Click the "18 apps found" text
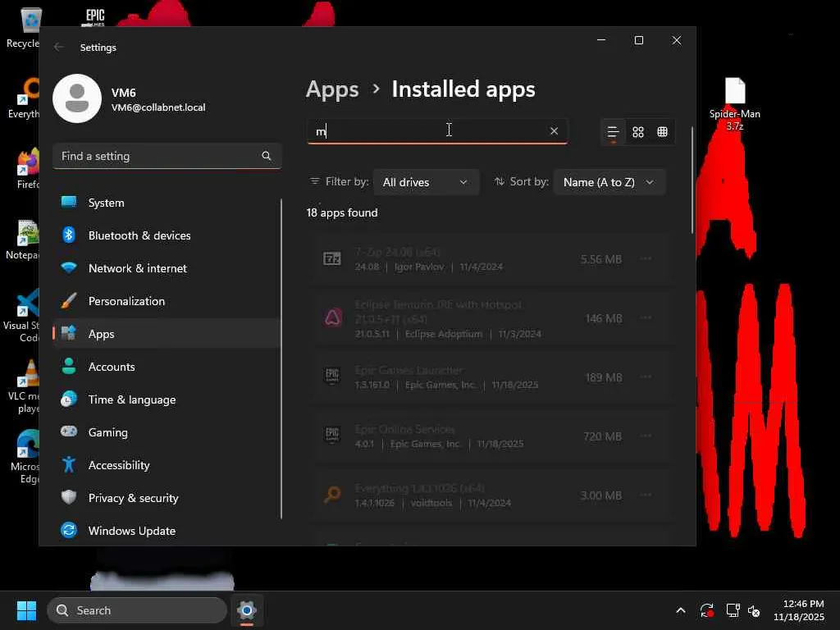 pyautogui.click(x=342, y=212)
